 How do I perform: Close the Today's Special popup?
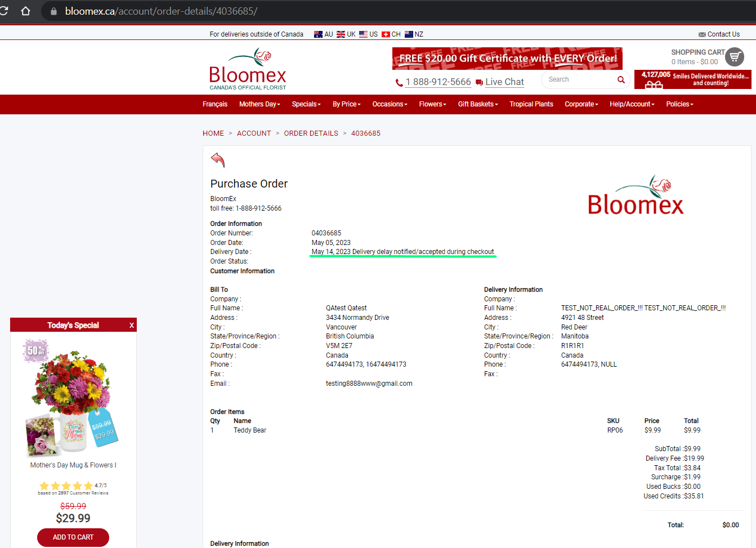point(132,325)
